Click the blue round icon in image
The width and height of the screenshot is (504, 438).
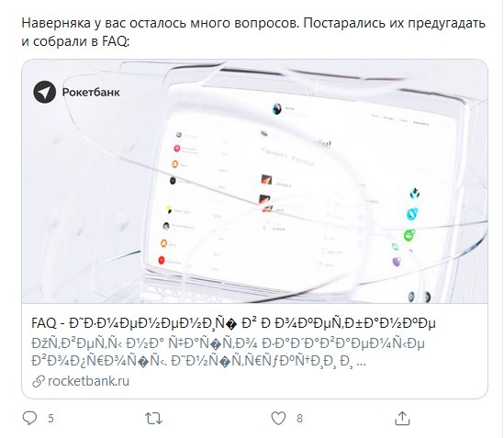point(412,214)
